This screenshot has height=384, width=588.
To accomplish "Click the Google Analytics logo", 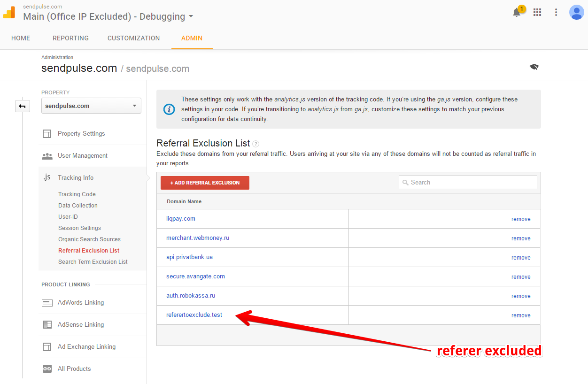I will click(9, 13).
